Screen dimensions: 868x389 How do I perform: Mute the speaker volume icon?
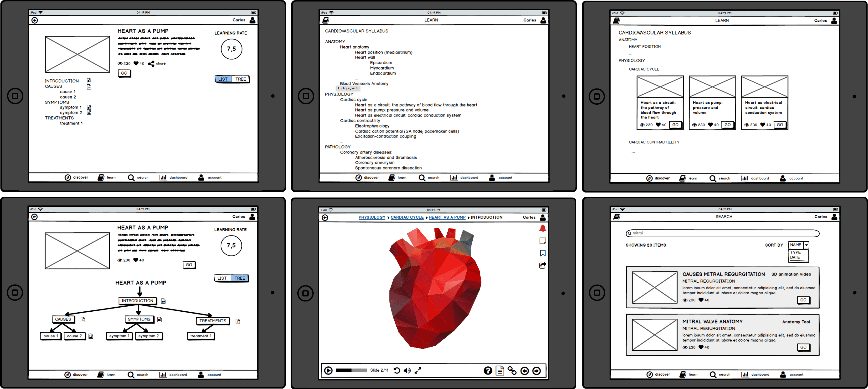point(407,370)
